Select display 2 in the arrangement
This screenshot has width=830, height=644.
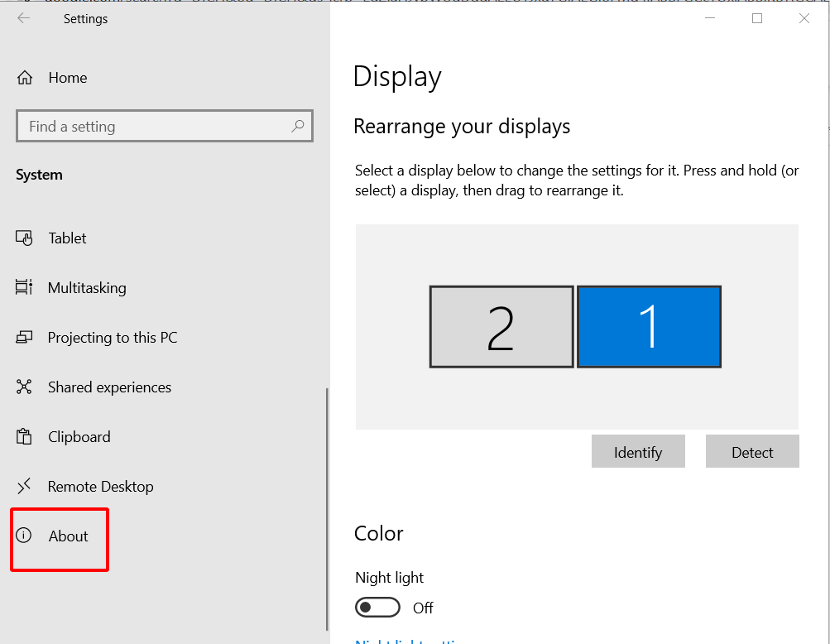tap(501, 327)
